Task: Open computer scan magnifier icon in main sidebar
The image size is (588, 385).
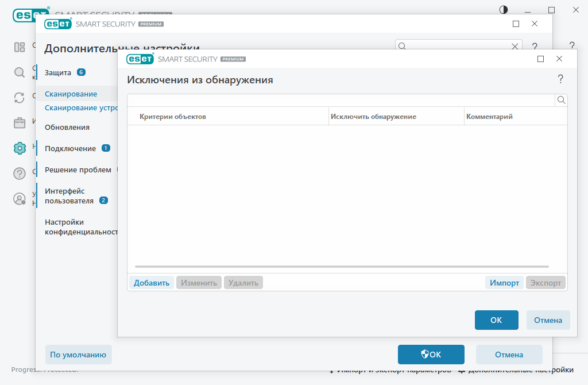Action: [x=20, y=72]
